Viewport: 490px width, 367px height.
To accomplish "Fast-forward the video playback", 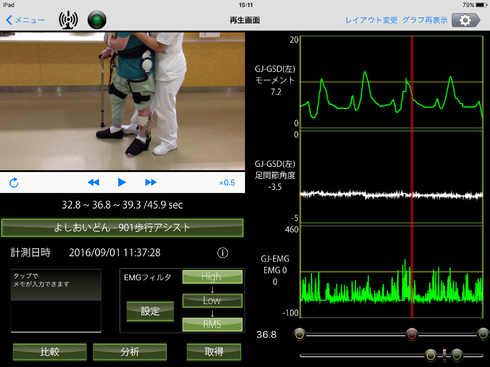I will [x=151, y=182].
